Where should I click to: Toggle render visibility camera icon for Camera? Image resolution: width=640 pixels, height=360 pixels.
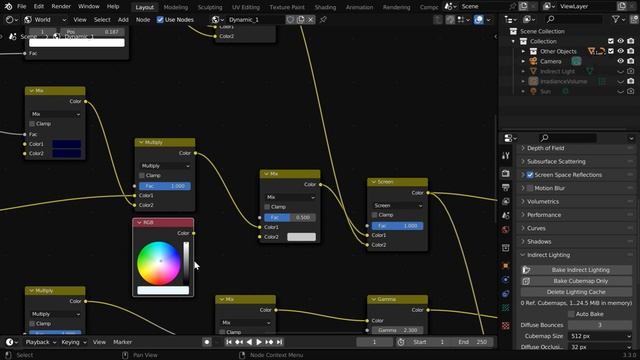pyautogui.click(x=631, y=61)
